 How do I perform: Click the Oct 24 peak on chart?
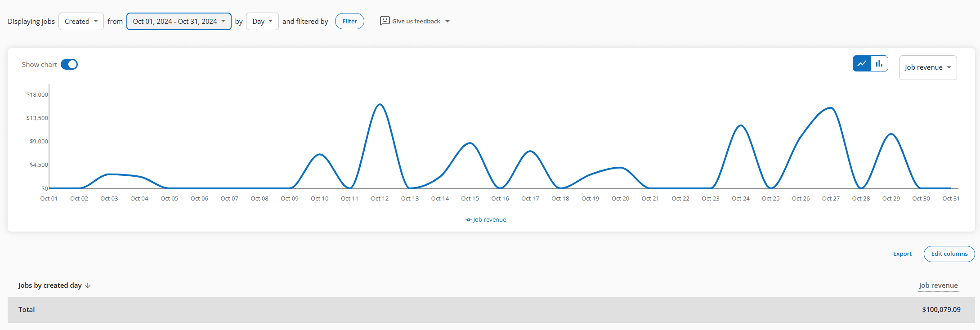[741, 125]
